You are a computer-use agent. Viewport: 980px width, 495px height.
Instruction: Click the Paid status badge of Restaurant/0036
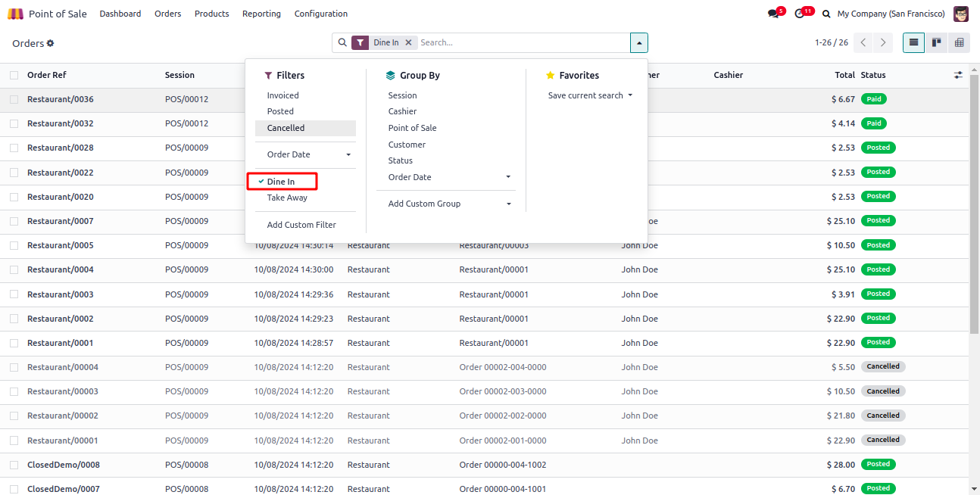pos(873,99)
